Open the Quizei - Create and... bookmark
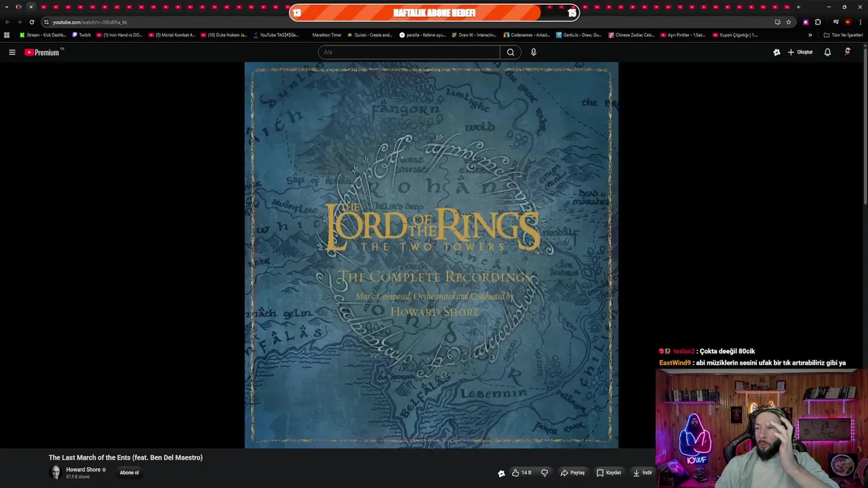868x488 pixels. (x=370, y=35)
